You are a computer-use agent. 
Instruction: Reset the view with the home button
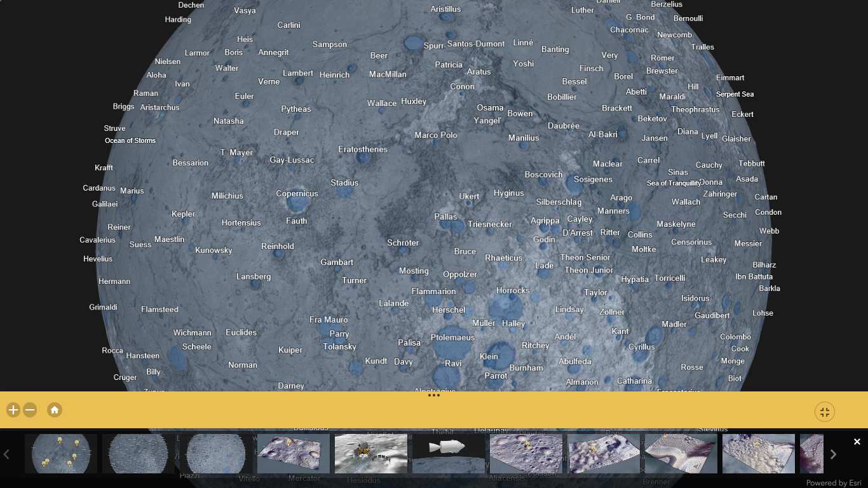(x=55, y=410)
